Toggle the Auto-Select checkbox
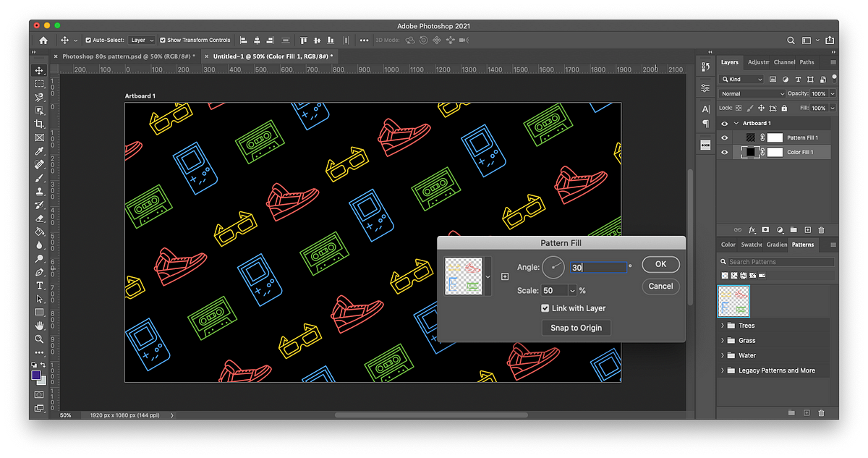Viewport: 868px width, 458px height. pyautogui.click(x=88, y=41)
